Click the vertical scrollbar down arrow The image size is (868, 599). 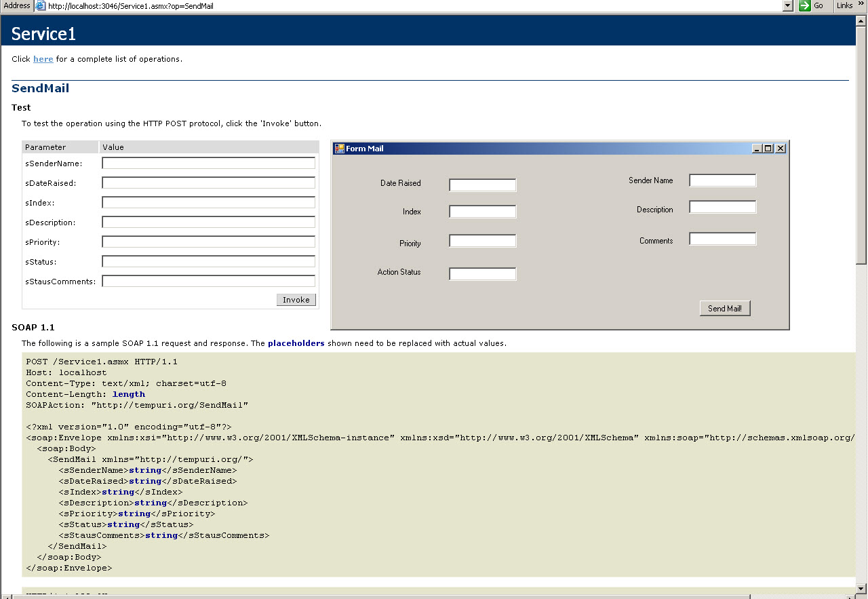click(x=861, y=588)
